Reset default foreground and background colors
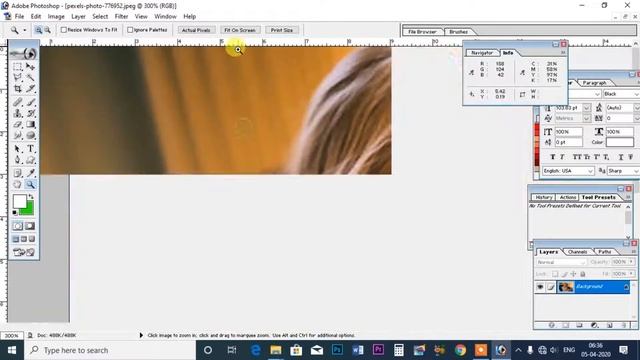The height and width of the screenshot is (360, 640). click(15, 213)
